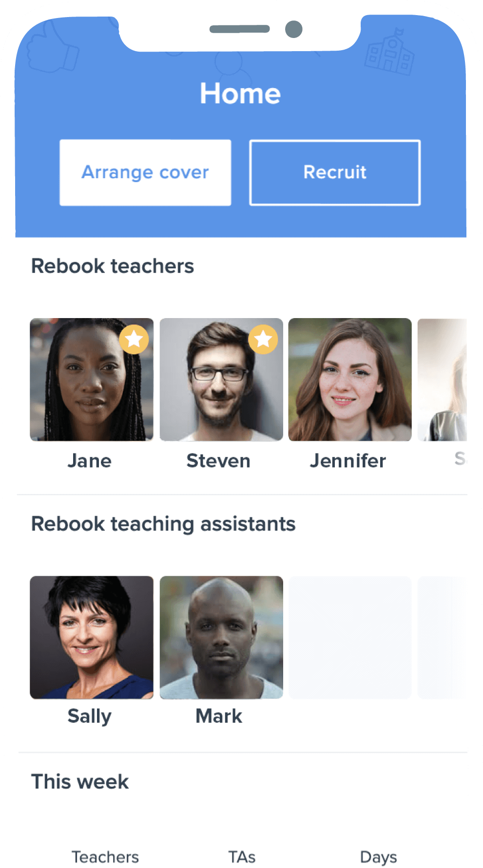Select Steven's teacher photo
483x868 pixels.
221,379
